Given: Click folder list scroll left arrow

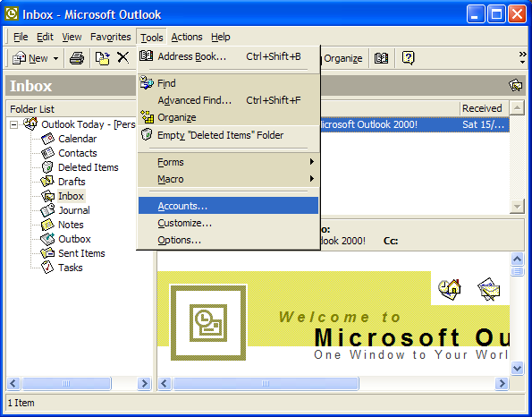Looking at the screenshot, I should tap(13, 383).
